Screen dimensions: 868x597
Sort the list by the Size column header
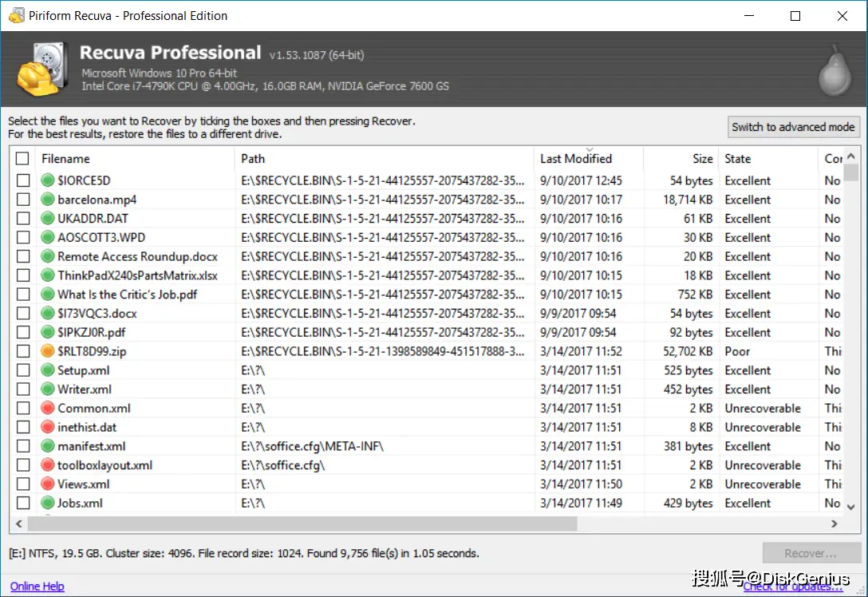[x=681, y=159]
